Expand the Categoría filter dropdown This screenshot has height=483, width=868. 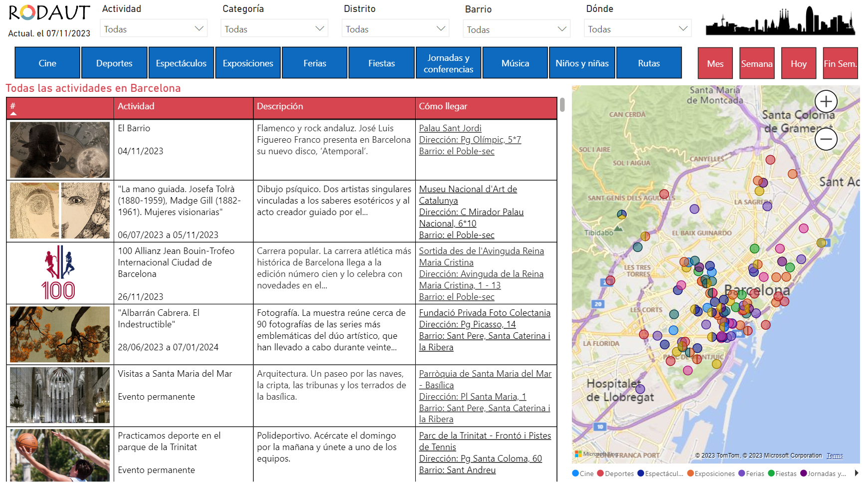274,29
